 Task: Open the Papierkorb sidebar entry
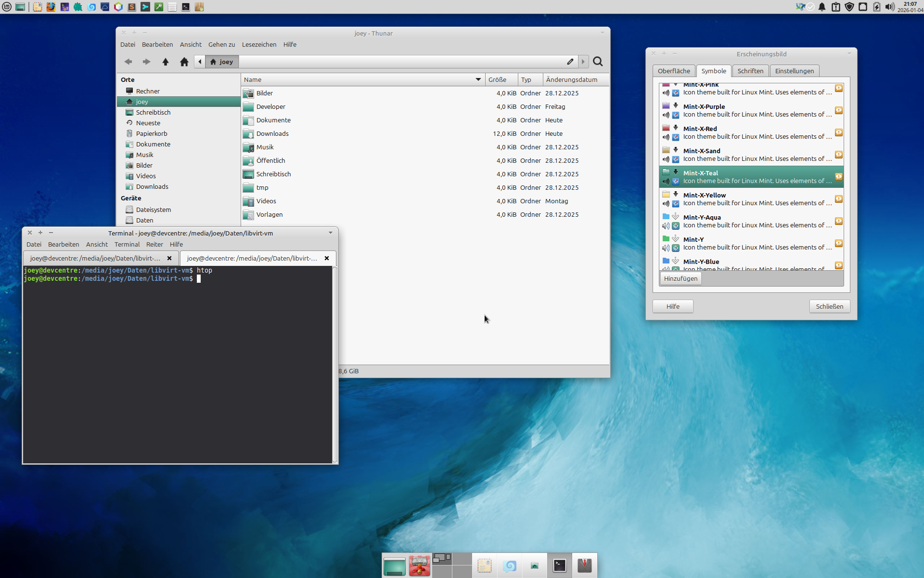151,133
